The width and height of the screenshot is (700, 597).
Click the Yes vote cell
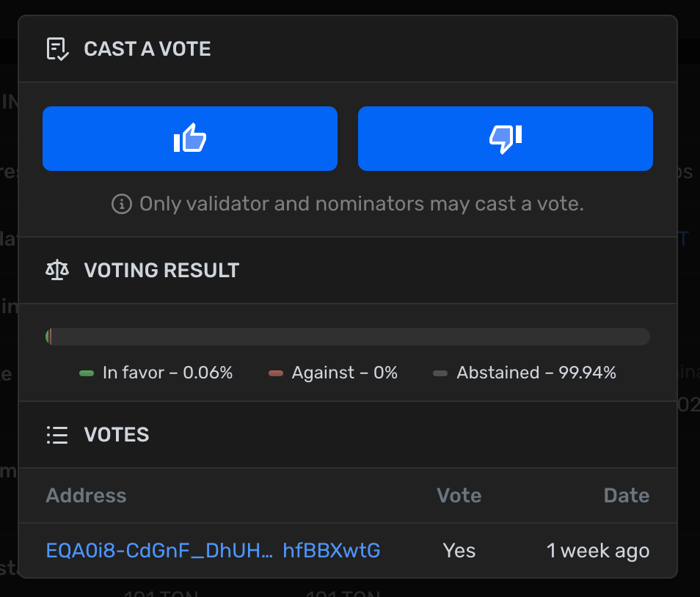pos(459,551)
